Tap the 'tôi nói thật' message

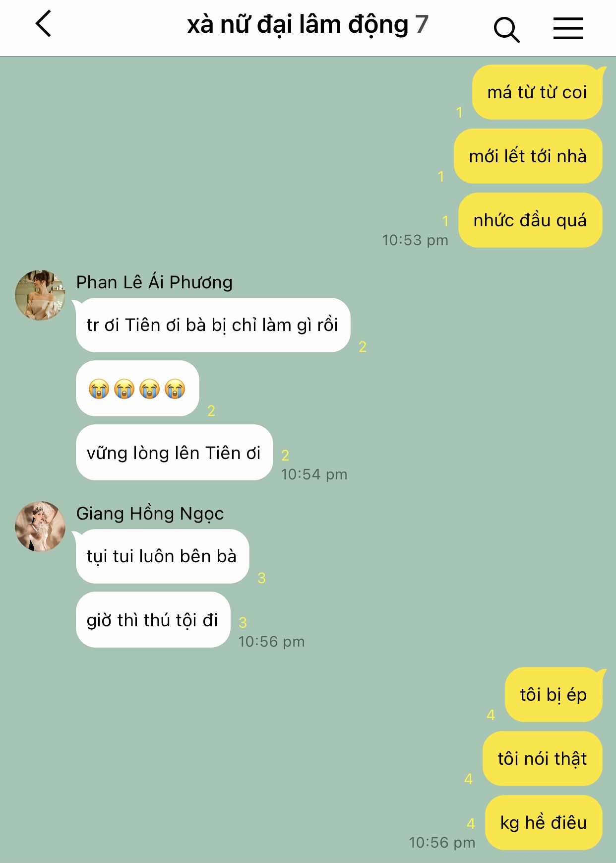click(x=543, y=759)
